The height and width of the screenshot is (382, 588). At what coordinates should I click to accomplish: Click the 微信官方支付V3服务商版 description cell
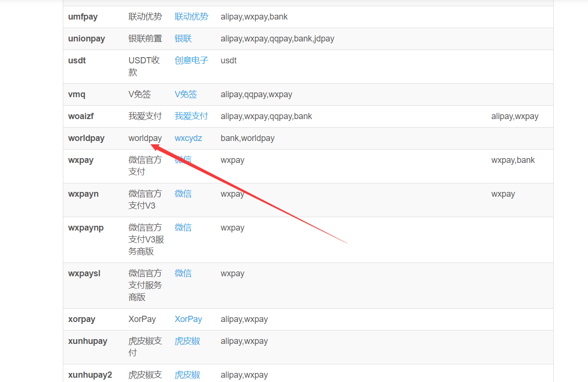(x=146, y=240)
